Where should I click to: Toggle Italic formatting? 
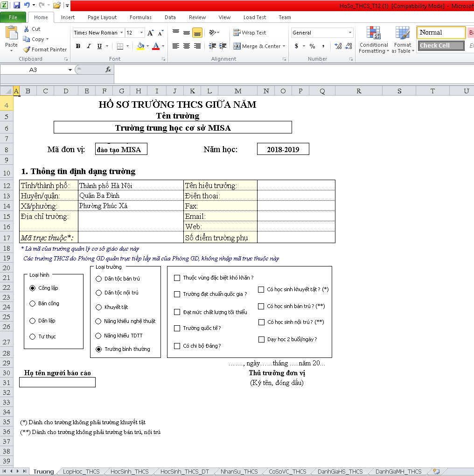[89, 46]
